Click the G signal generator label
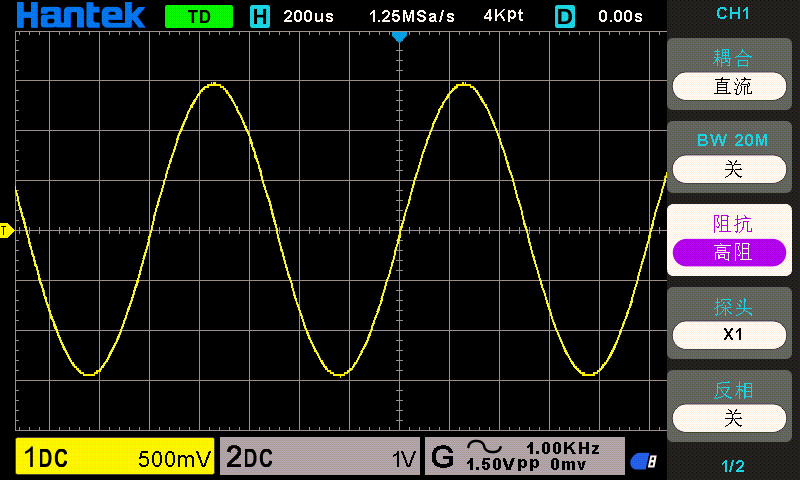Screen dimensions: 800x480 (x=442, y=458)
